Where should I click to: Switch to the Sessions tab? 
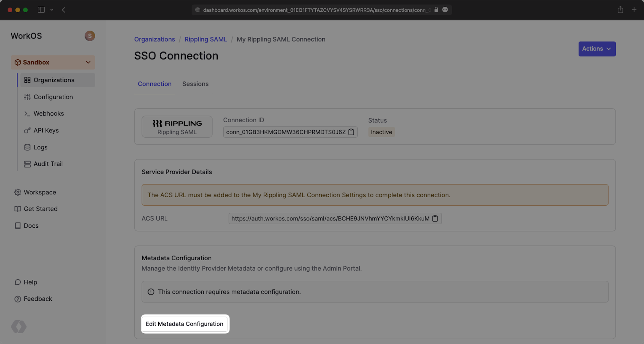tap(195, 84)
